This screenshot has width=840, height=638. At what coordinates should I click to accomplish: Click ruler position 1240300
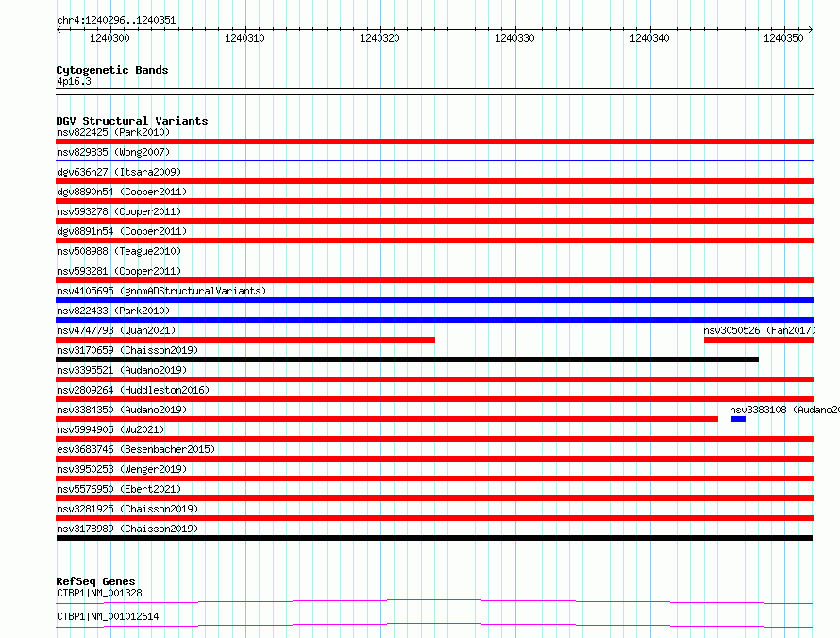tap(109, 38)
